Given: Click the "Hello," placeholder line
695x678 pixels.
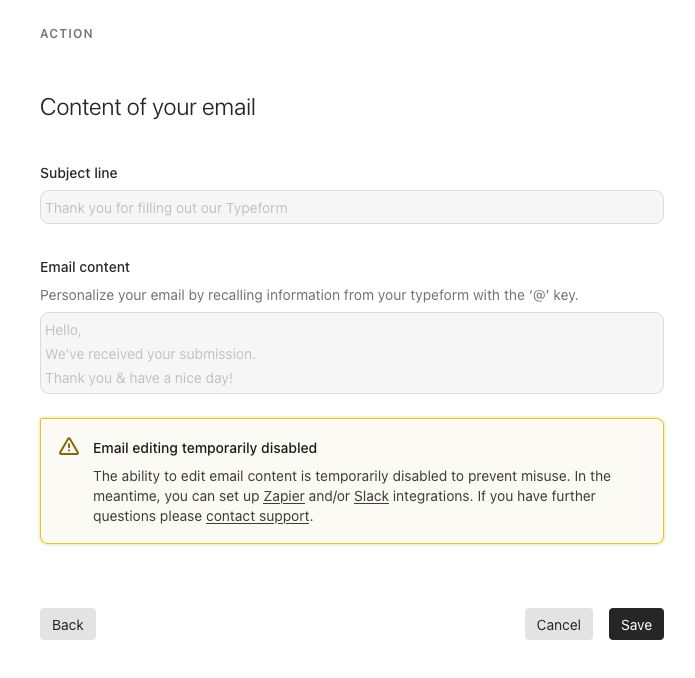Looking at the screenshot, I should click(63, 331).
